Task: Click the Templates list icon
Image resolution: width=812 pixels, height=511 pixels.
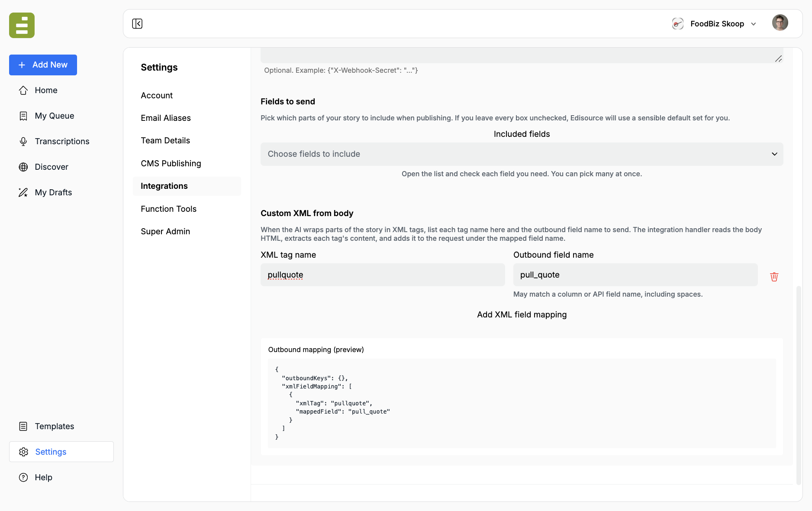Action: [x=23, y=426]
